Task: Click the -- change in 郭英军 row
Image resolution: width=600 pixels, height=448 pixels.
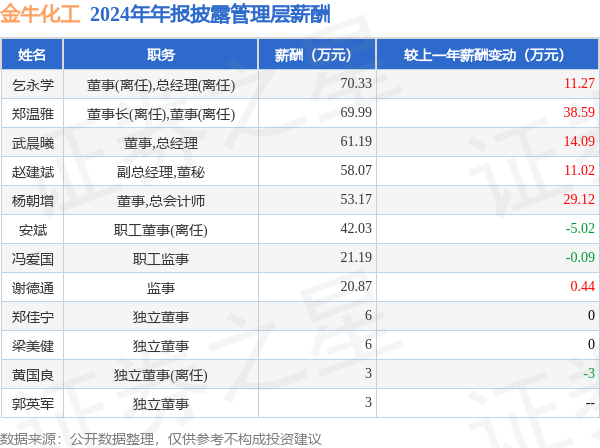Action: [x=590, y=403]
